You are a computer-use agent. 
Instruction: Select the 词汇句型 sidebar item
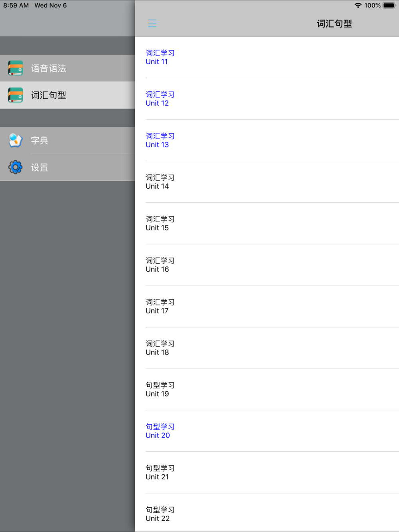click(x=67, y=95)
